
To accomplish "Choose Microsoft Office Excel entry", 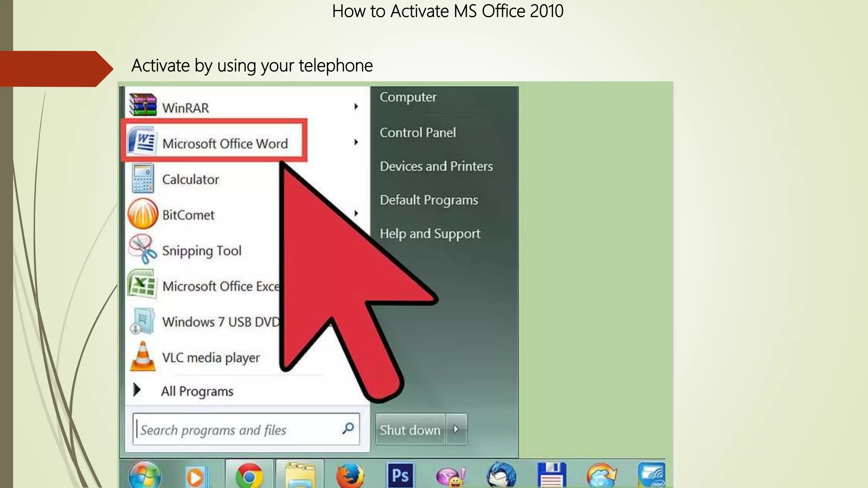I will point(221,286).
